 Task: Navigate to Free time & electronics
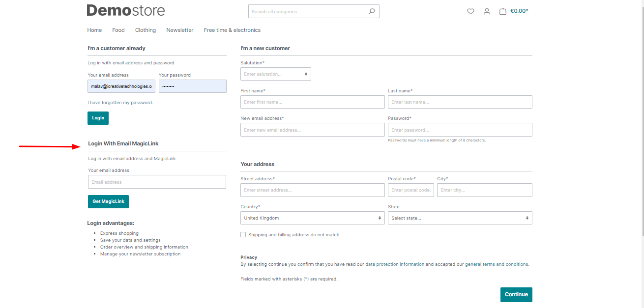232,30
